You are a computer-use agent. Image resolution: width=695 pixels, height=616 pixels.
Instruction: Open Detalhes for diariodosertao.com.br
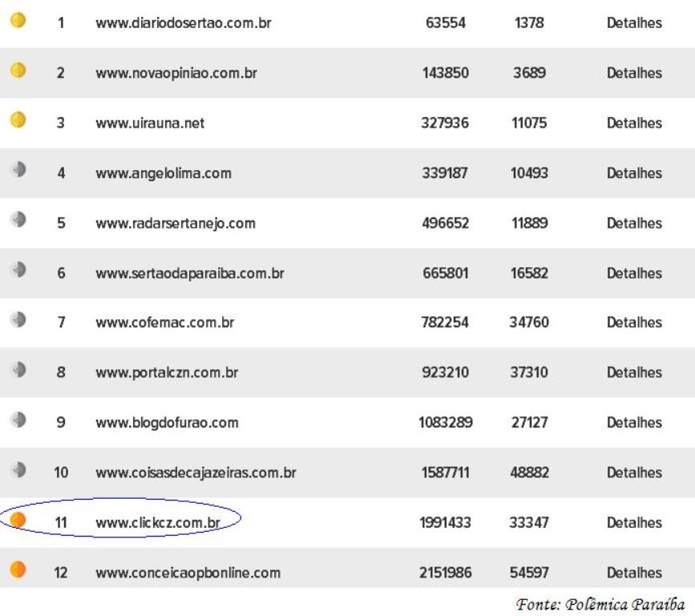(x=634, y=23)
